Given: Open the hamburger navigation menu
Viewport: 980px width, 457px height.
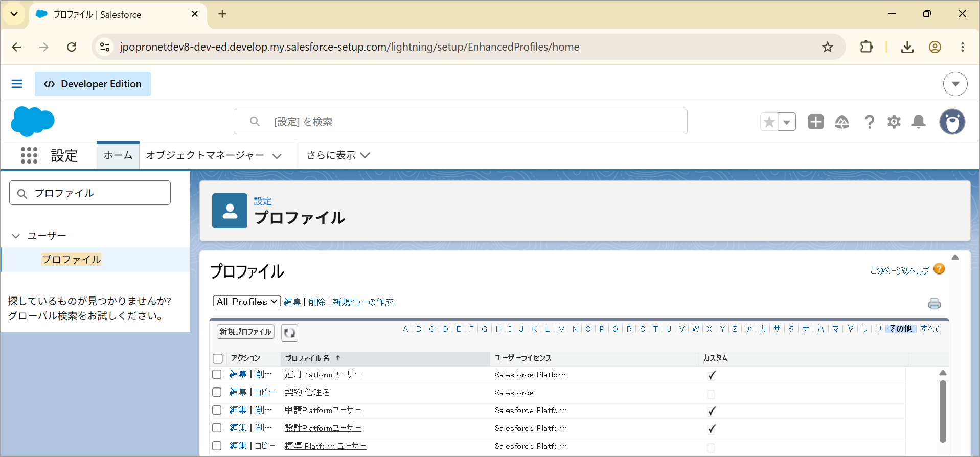Looking at the screenshot, I should 17,84.
